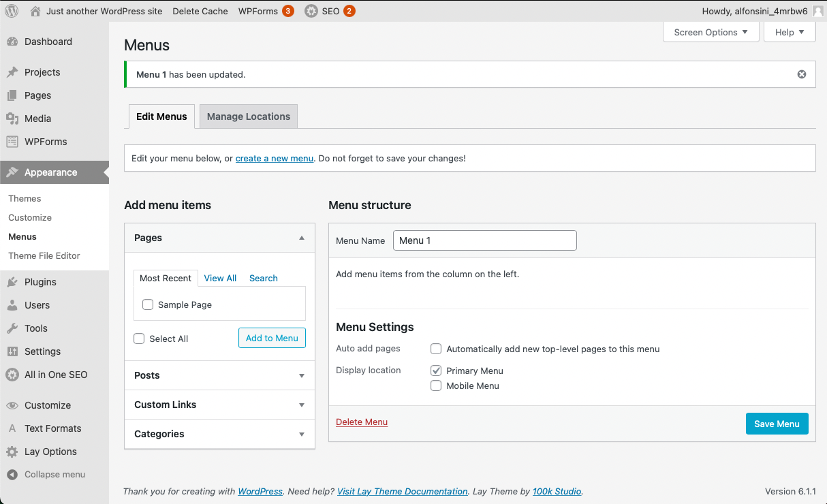Uncheck the Primary Menu display location
This screenshot has height=504, width=827.
click(x=436, y=371)
